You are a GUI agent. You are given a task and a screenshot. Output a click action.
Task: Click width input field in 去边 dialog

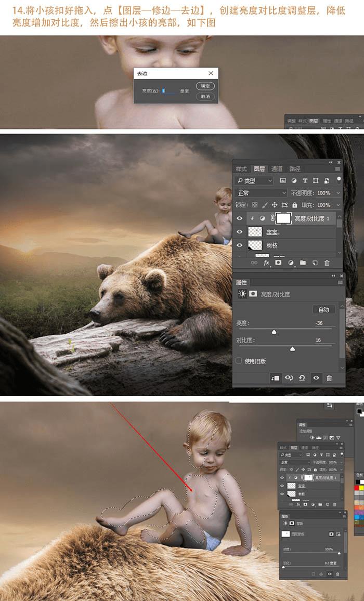(168, 91)
